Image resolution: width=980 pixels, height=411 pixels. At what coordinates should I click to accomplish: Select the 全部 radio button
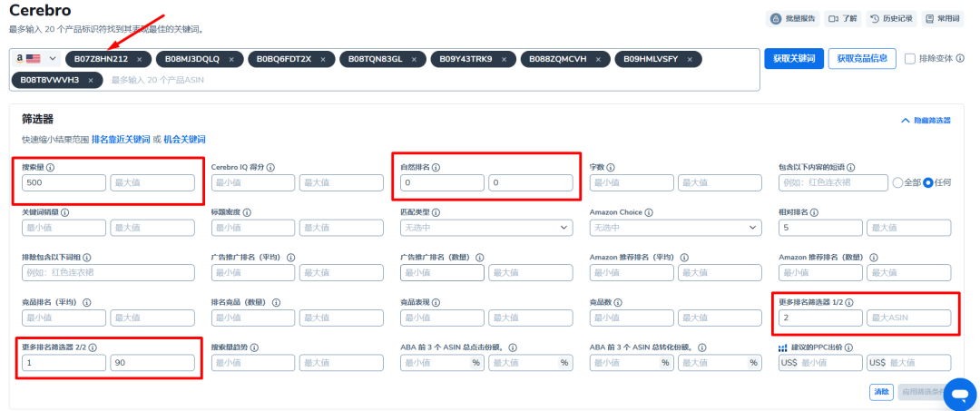click(898, 182)
